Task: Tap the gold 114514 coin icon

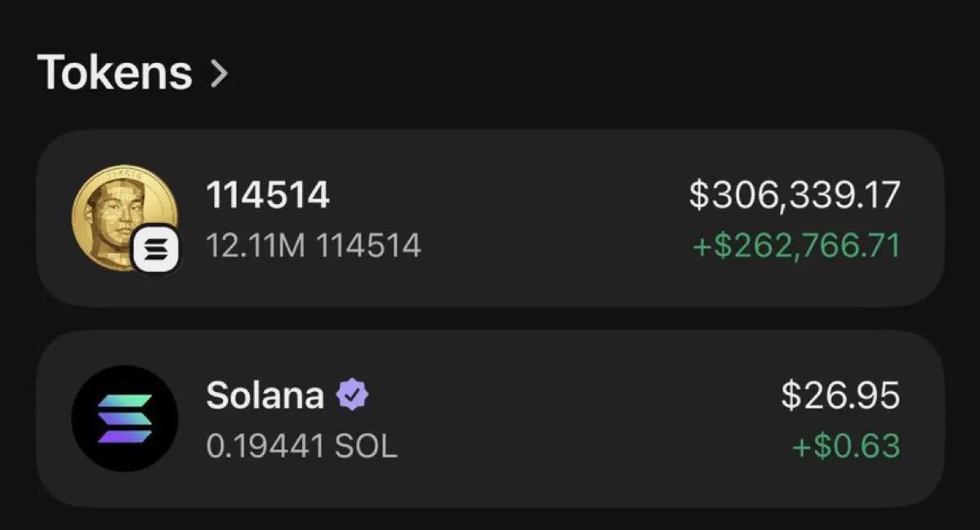Action: click(124, 217)
